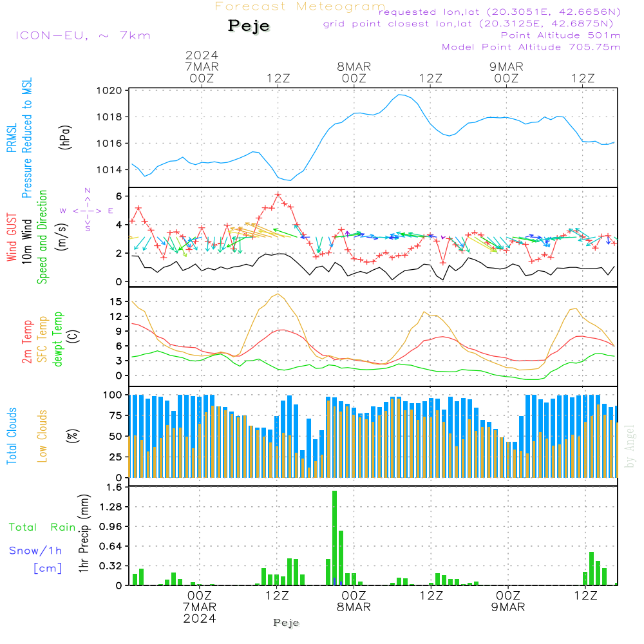Click the '(m/s)' unit label

[x=62, y=238]
